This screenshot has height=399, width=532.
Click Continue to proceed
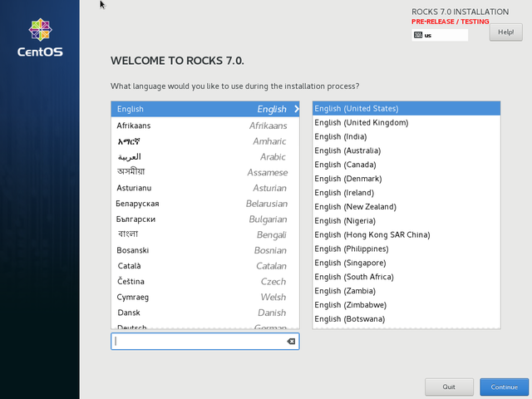(x=504, y=387)
